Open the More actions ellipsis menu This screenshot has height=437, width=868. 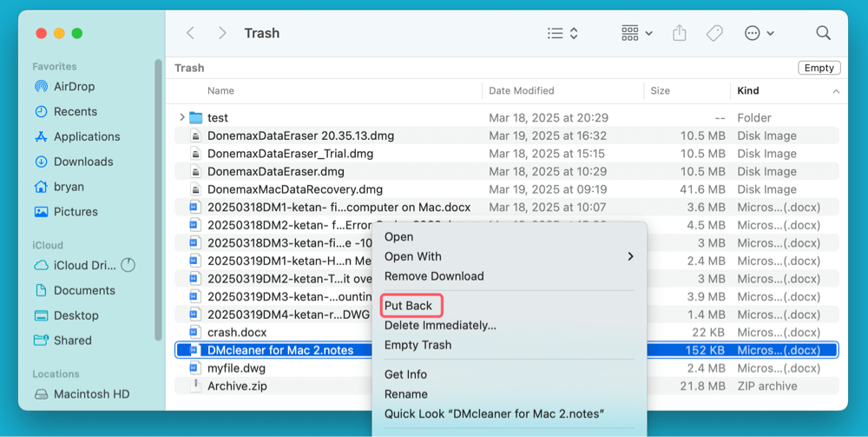coord(759,33)
